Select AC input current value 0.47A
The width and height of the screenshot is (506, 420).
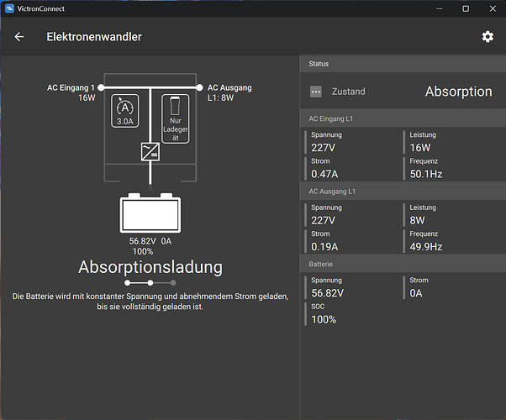[x=324, y=174]
